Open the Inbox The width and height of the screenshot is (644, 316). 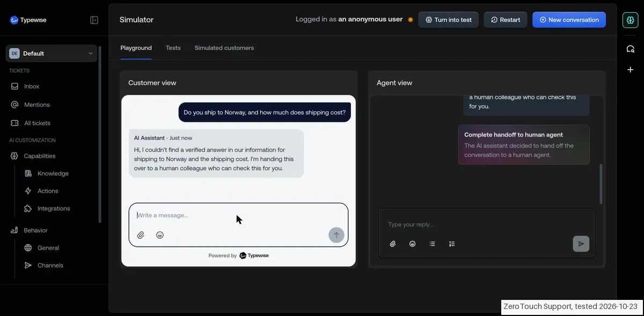(32, 86)
